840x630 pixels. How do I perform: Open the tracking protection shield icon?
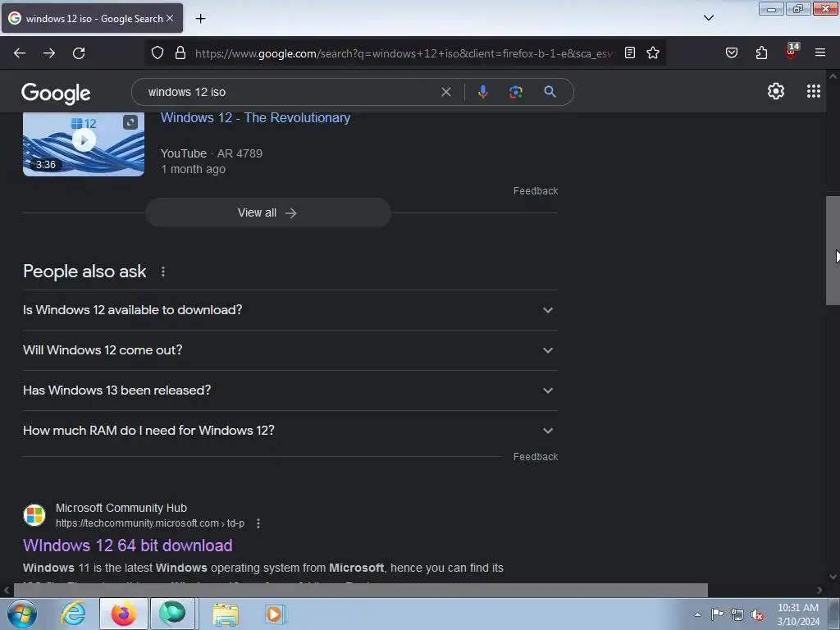(x=157, y=52)
